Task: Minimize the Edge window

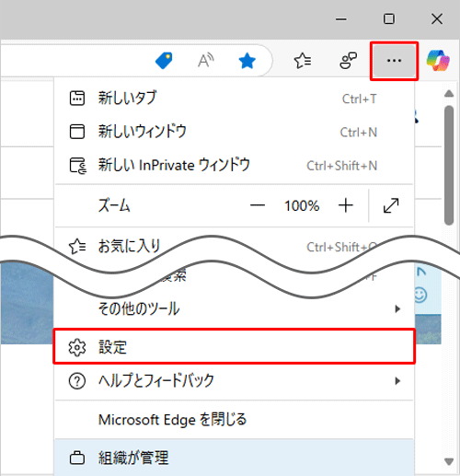Action: (341, 19)
